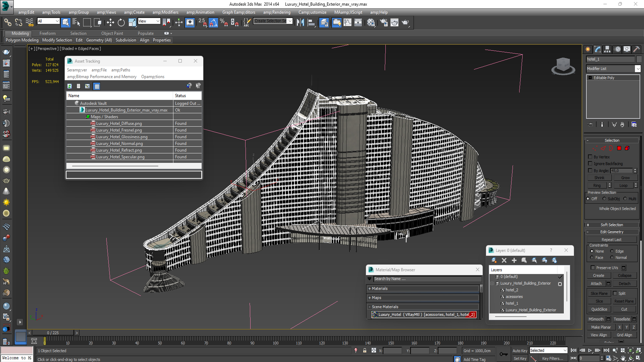Click the Grow selection button
Viewport: 644px width, 362px height.
[x=625, y=178]
